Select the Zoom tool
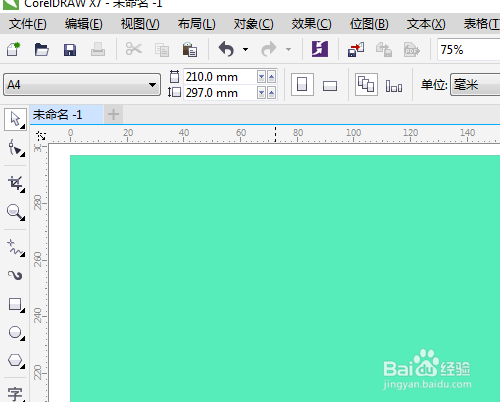Screen dimensions: 500x402 16,212
